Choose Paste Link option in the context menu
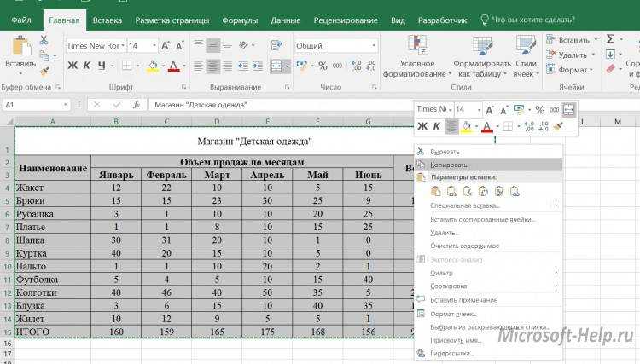 point(515,191)
